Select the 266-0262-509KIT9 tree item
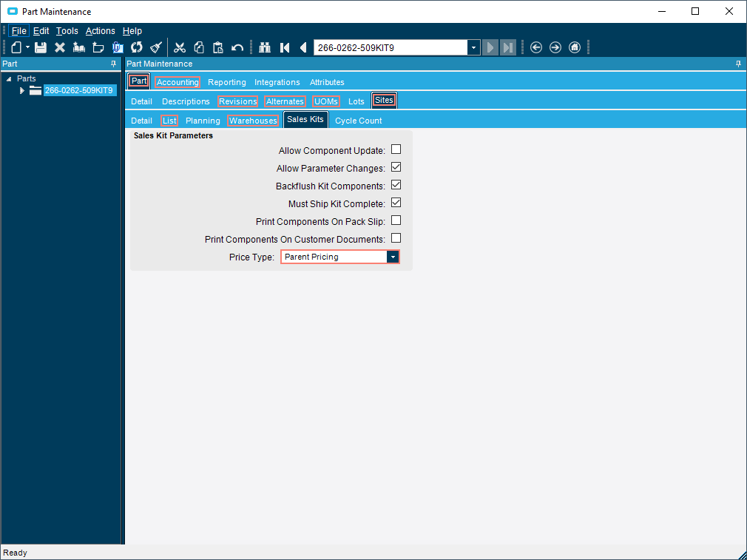The width and height of the screenshot is (747, 560). [78, 90]
